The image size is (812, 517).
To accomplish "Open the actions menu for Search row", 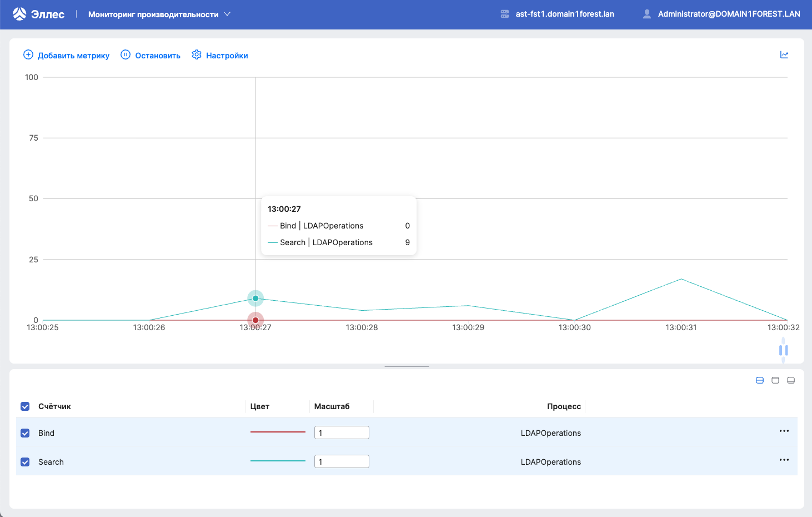I will [784, 460].
